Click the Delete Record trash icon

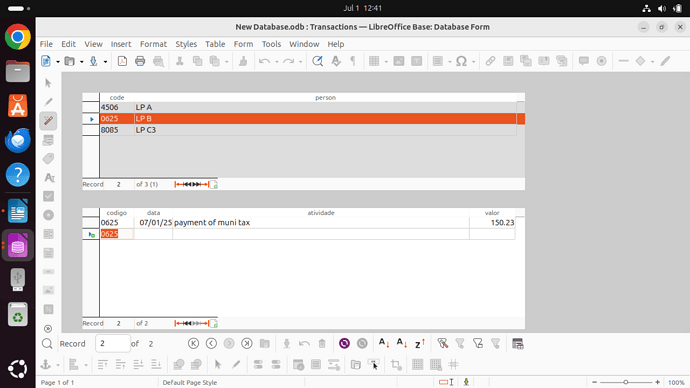click(322, 344)
